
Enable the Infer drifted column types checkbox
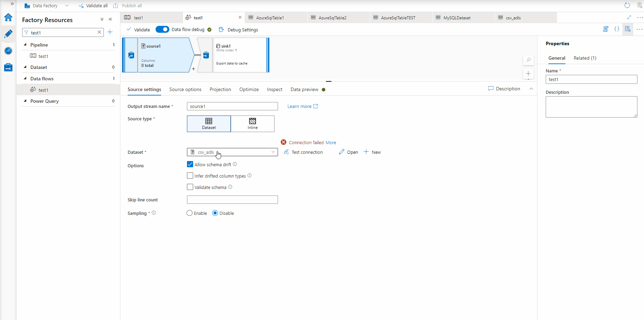(x=190, y=176)
